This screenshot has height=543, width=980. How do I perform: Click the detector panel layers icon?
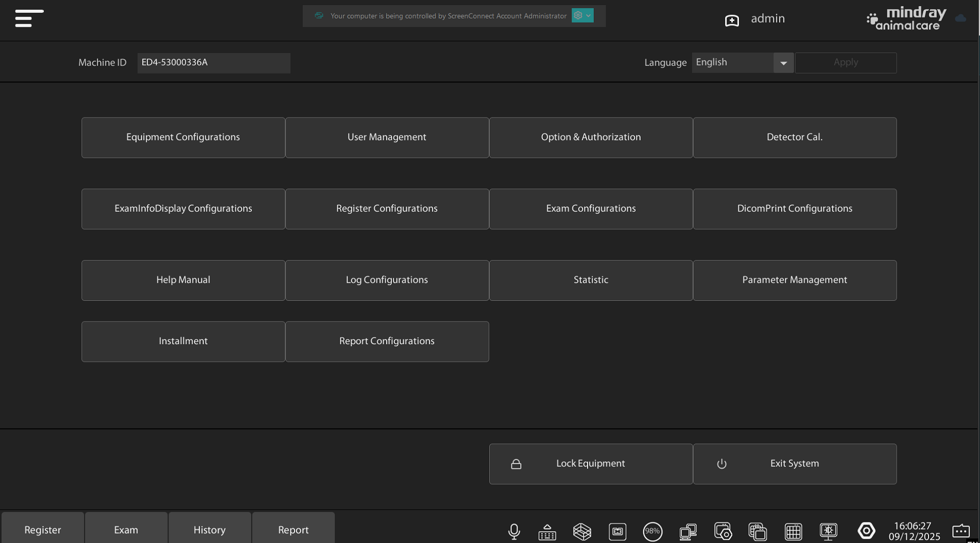click(x=582, y=532)
